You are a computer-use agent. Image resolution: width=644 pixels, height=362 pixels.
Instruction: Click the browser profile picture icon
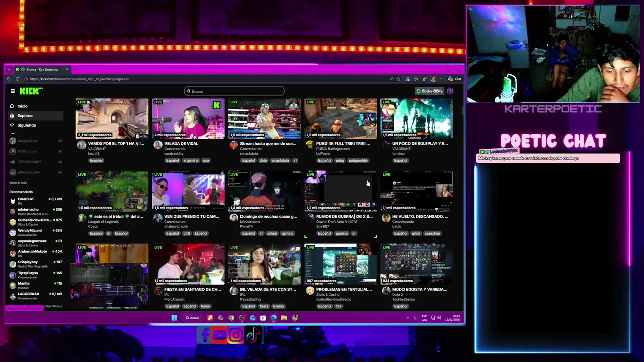click(433, 79)
